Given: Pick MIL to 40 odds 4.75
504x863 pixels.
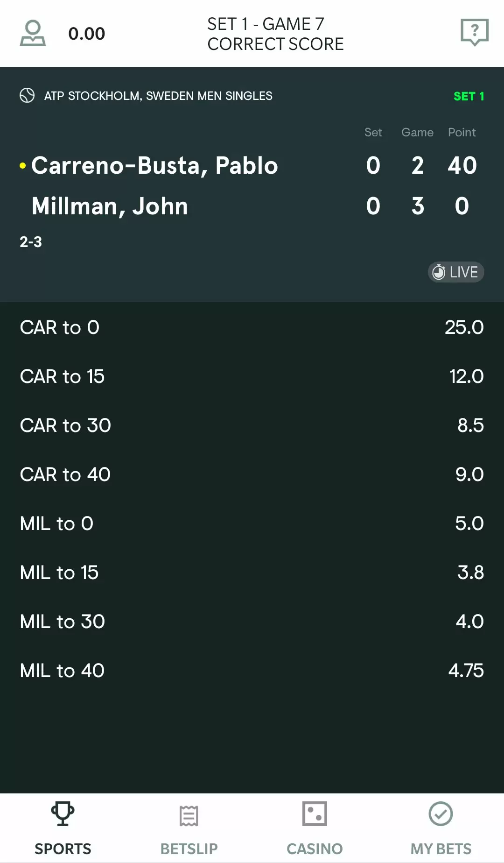Looking at the screenshot, I should point(252,671).
